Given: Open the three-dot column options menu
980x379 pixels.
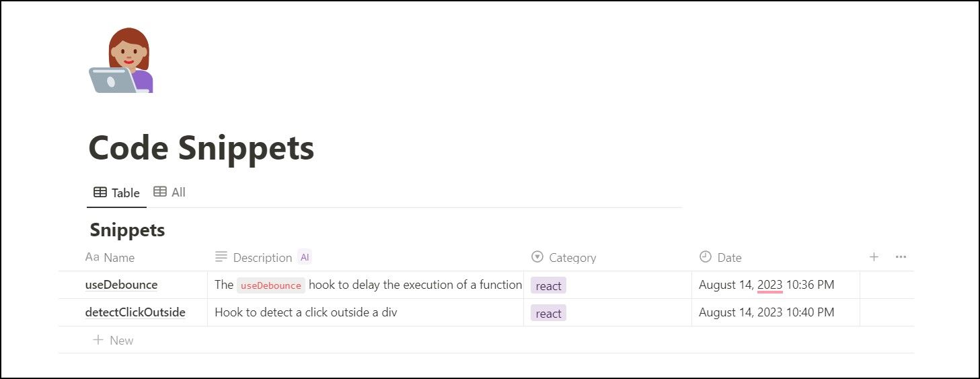Looking at the screenshot, I should pos(901,256).
